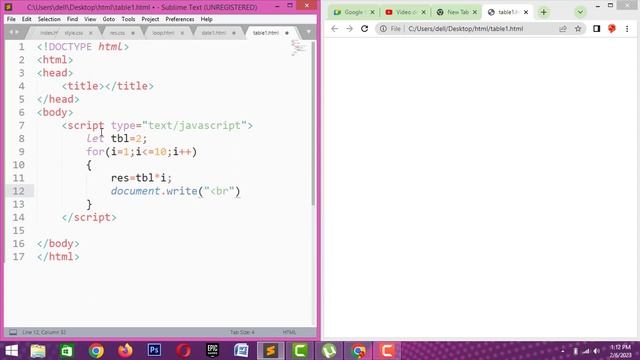Open the tab list dropdown in Sublime
Screen dimensions: 640x360
point(309,32)
